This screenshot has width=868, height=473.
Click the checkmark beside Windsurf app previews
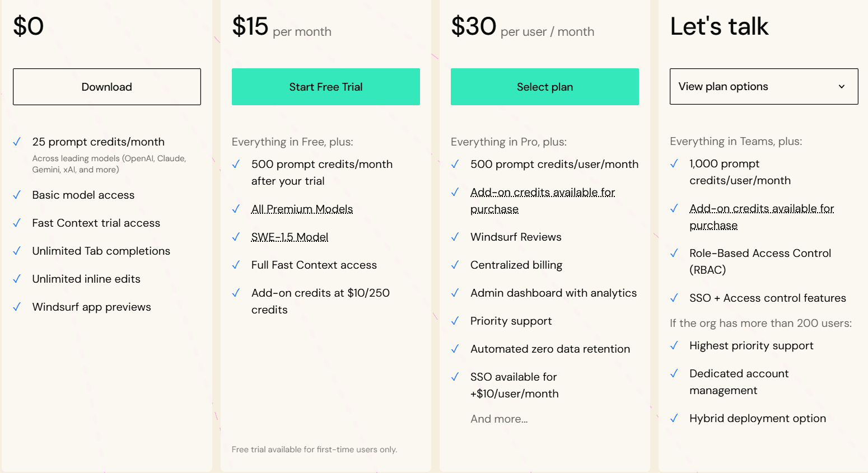coord(16,307)
